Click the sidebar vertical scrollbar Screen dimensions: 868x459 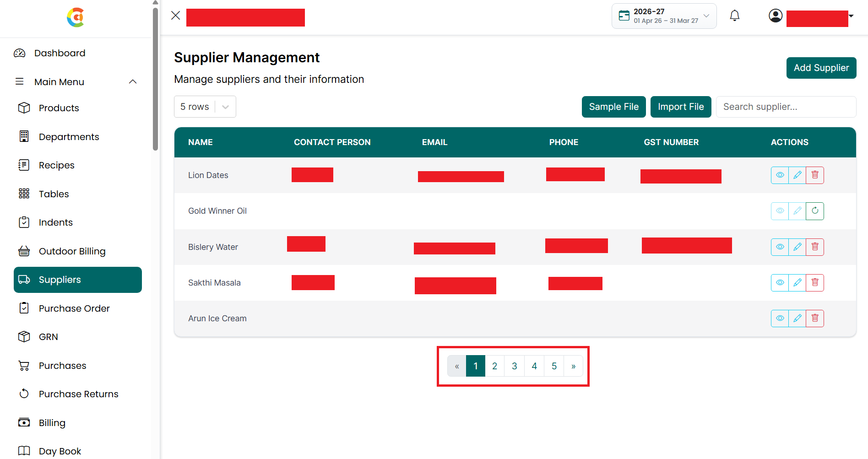pyautogui.click(x=156, y=79)
